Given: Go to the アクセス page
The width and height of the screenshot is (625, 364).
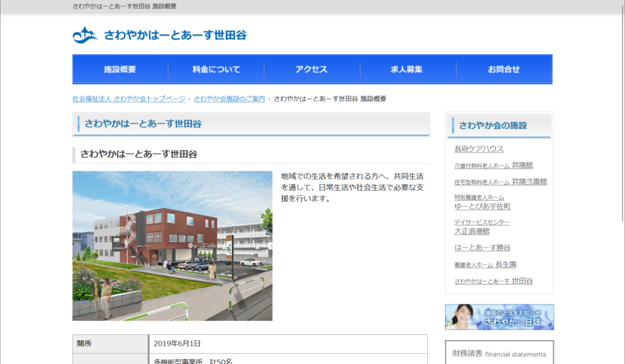Looking at the screenshot, I should [312, 70].
